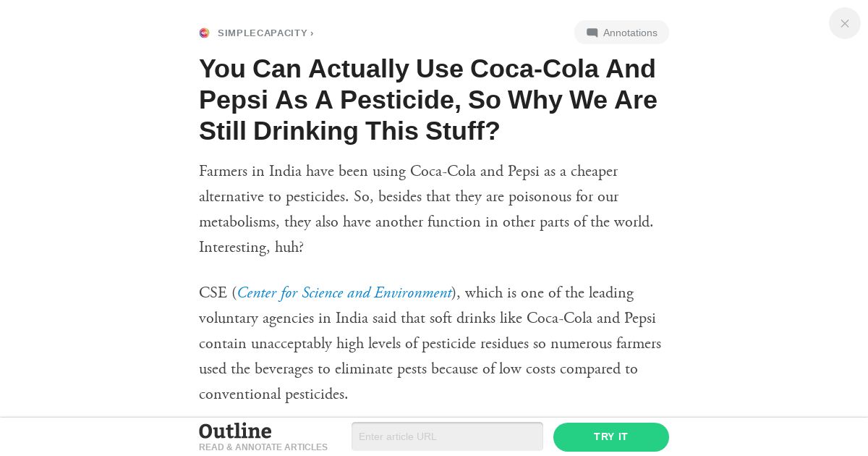Image resolution: width=868 pixels, height=456 pixels.
Task: Click the "Interesting, huh?" sentence
Action: click(251, 248)
